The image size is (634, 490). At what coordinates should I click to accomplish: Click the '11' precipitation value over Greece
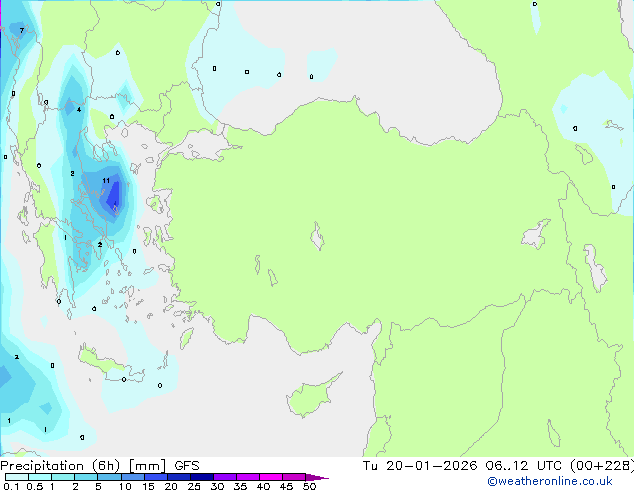(106, 180)
